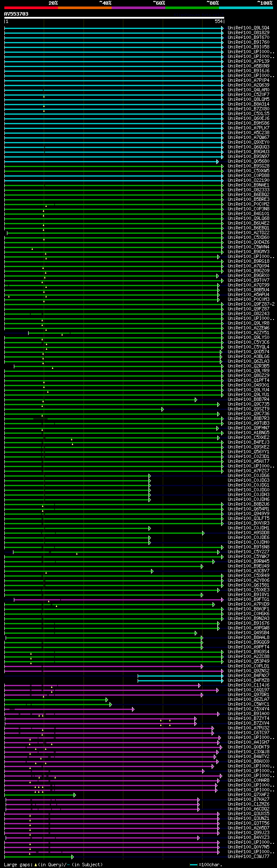Open UniRef100_Q2R3B5 entry
The height and width of the screenshot is (868, 277).
point(248,366)
